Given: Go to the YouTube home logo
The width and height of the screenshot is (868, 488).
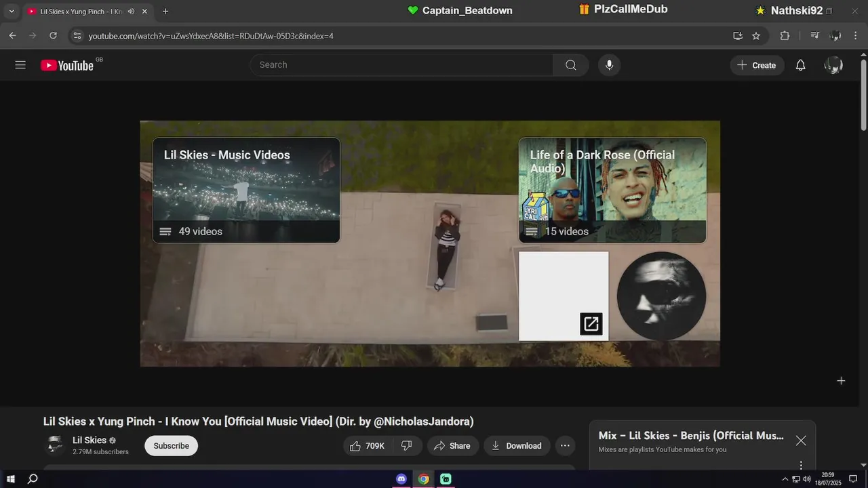Looking at the screenshot, I should pyautogui.click(x=67, y=65).
